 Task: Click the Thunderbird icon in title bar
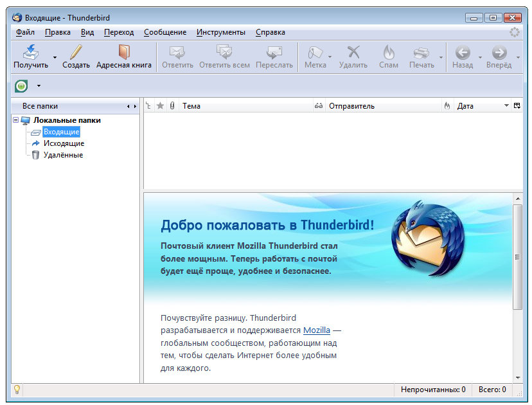[17, 17]
